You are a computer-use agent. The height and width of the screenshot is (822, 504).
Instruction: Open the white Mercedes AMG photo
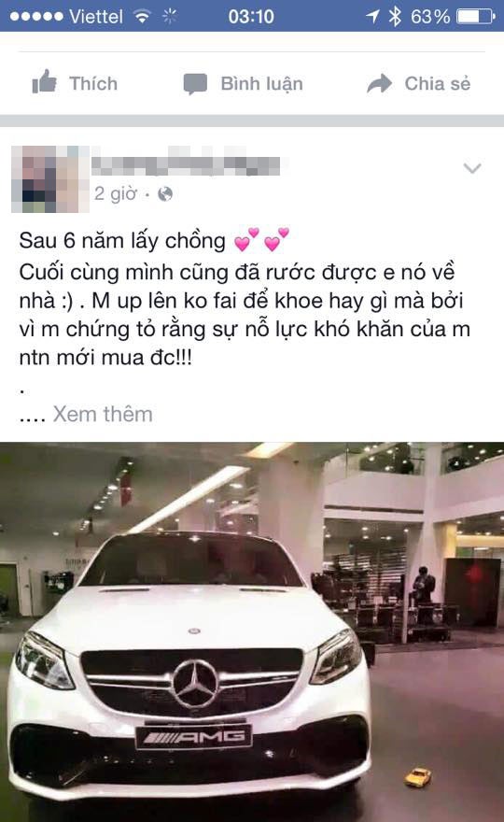coord(252,631)
